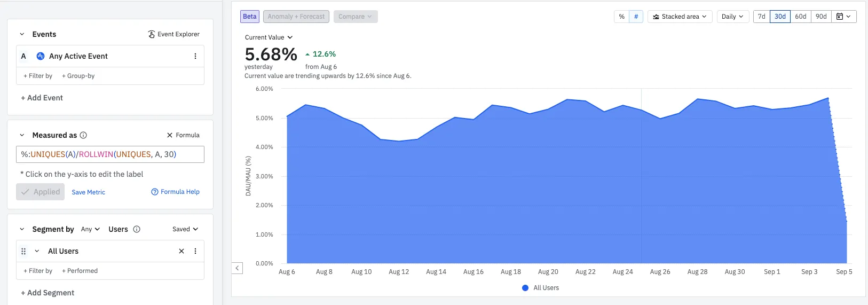Show info icon next to Users

point(137,229)
